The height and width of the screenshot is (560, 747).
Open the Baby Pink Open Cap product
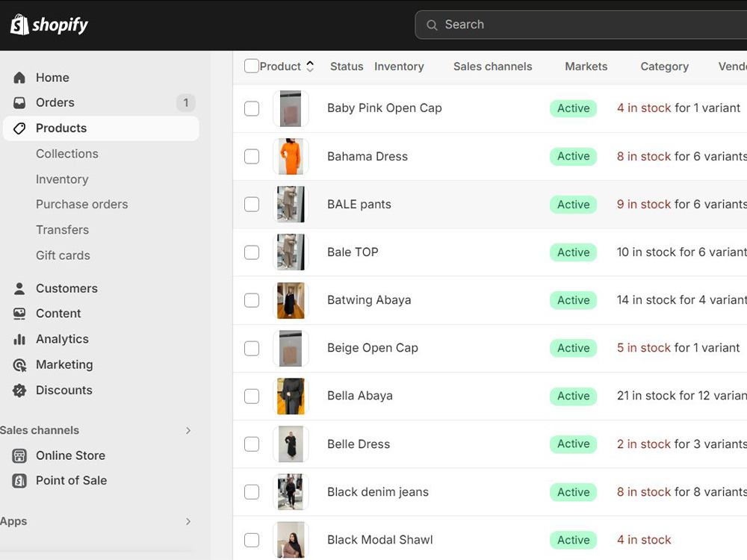click(x=385, y=108)
